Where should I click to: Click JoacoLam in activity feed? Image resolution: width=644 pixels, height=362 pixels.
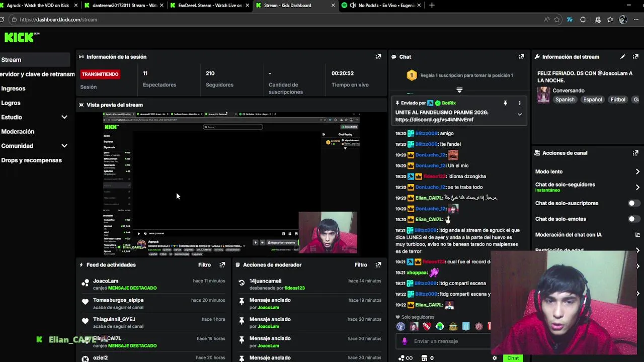106,281
